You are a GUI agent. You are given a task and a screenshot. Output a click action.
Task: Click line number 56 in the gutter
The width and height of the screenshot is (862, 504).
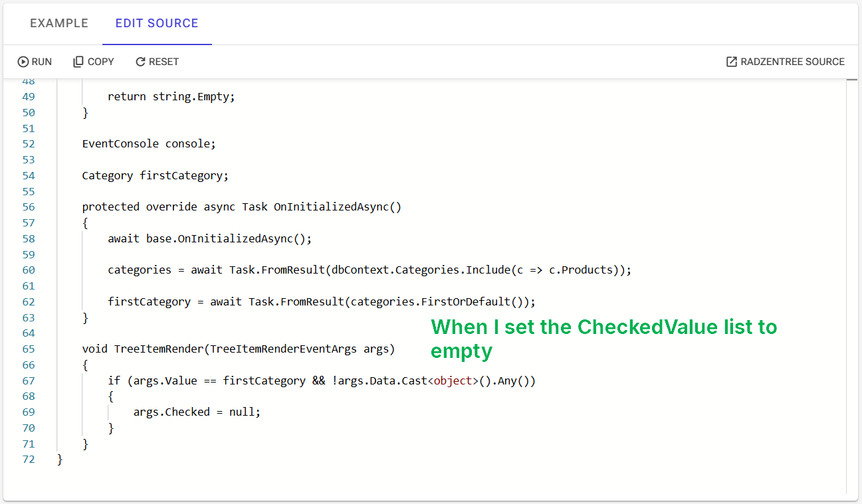[x=29, y=207]
